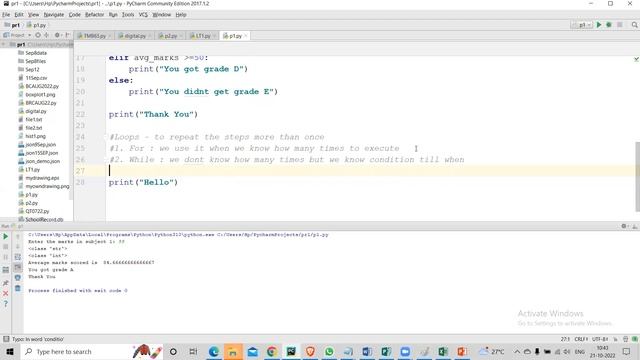Screen dimensions: 640x360
Task: Select file1.txt in project tree
Action: coord(33,120)
